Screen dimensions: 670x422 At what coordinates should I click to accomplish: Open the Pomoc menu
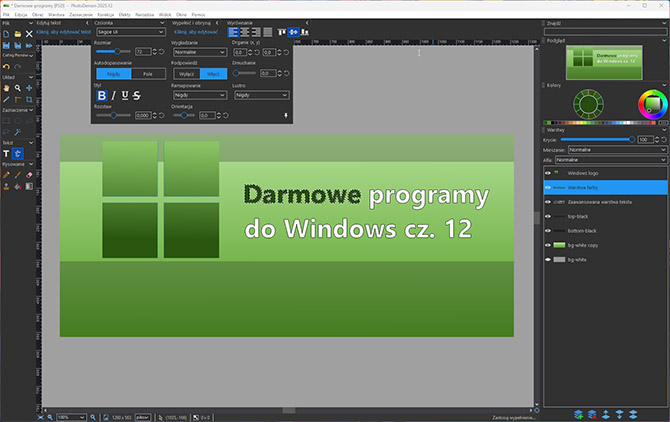click(x=198, y=15)
